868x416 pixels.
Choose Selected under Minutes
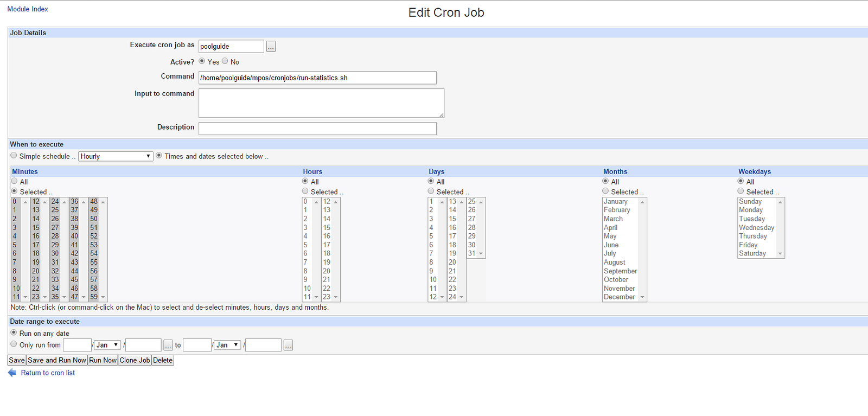[14, 191]
